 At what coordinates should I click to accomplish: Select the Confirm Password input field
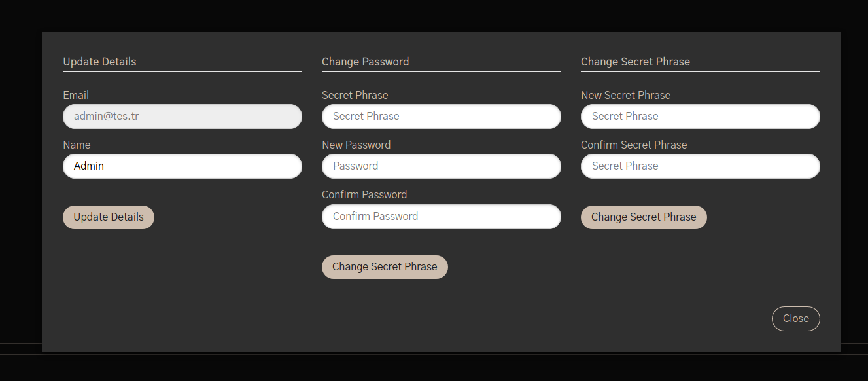442,217
